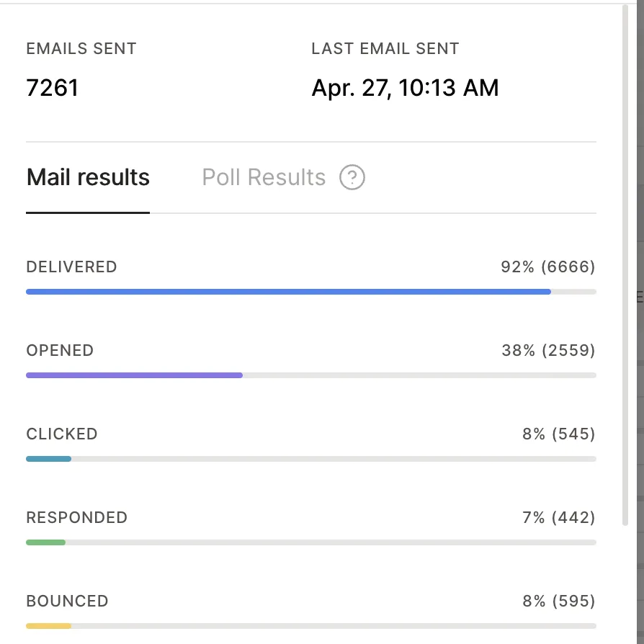
Task: Click the 8% (595) bounced count
Action: tap(559, 601)
